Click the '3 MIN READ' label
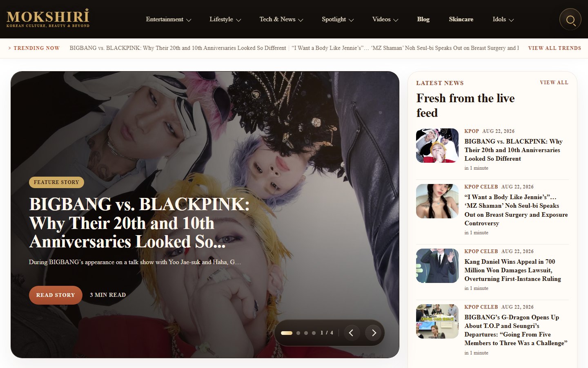Screen dimensions: 588x368 click(108, 295)
